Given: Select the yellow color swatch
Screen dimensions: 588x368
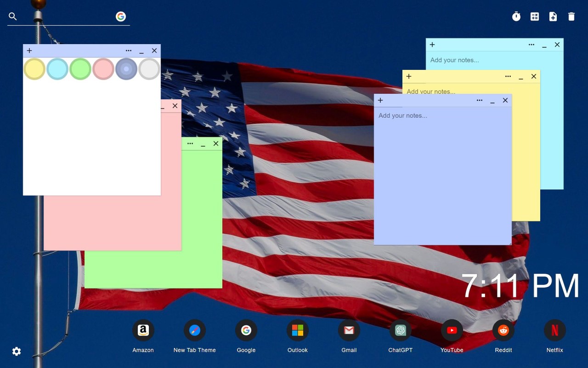Looking at the screenshot, I should click(34, 69).
